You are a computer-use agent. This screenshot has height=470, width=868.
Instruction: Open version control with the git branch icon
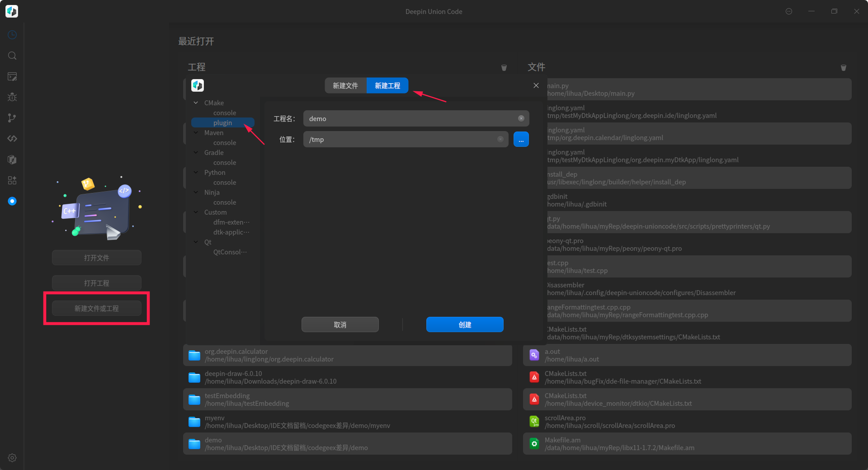coord(12,118)
